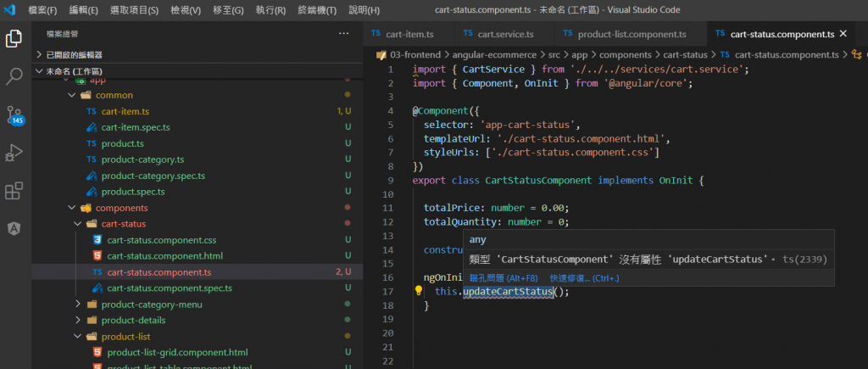Click the CSS icon of cart-status.component.css
Screen dimensions: 868x369
[x=97, y=240]
